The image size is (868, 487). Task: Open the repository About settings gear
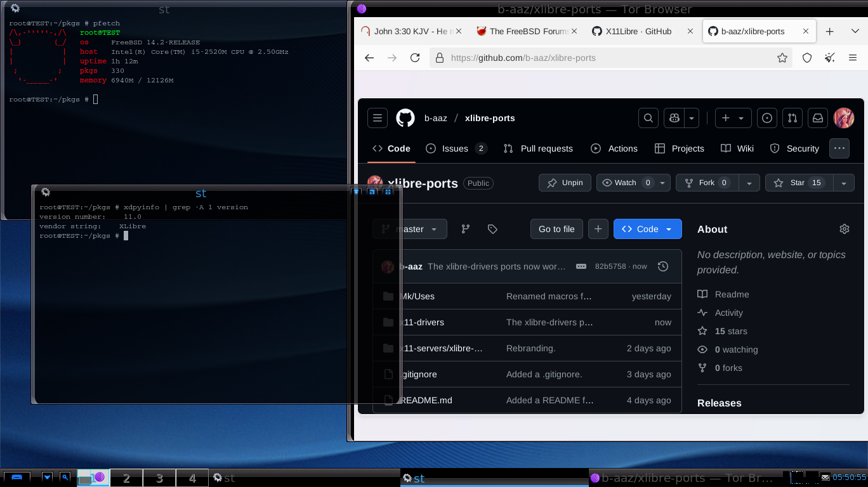(844, 229)
